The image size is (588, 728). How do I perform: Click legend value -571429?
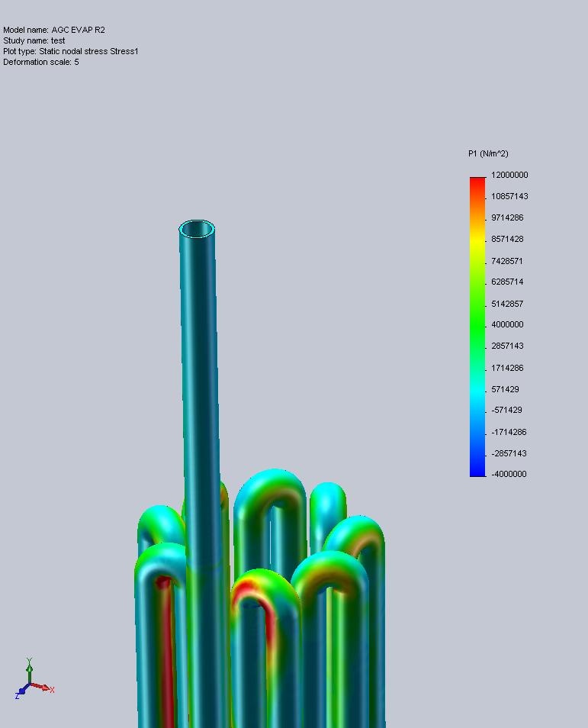click(507, 410)
